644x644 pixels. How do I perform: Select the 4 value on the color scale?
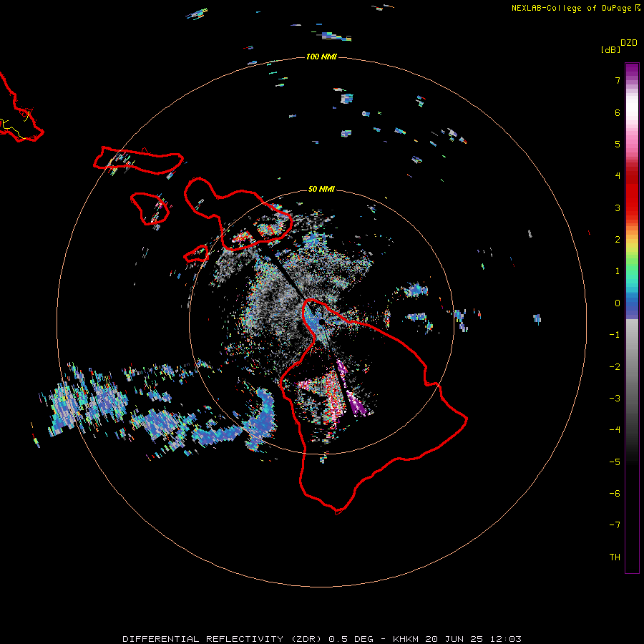618,176
